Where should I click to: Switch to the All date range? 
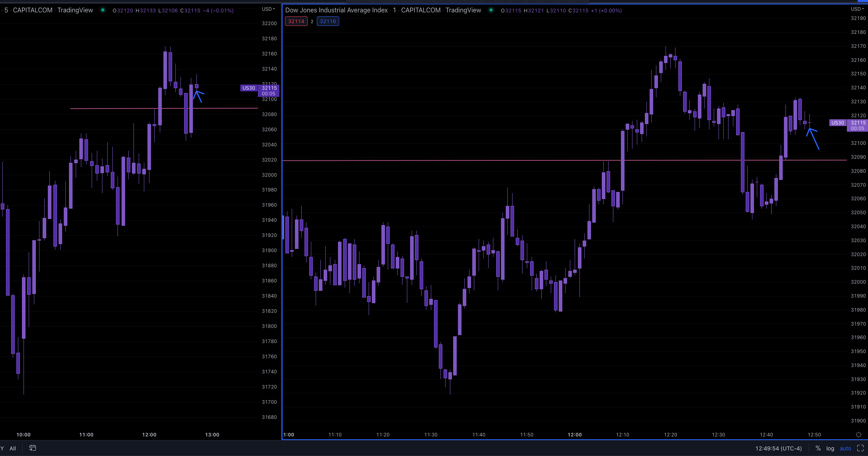tap(13, 448)
